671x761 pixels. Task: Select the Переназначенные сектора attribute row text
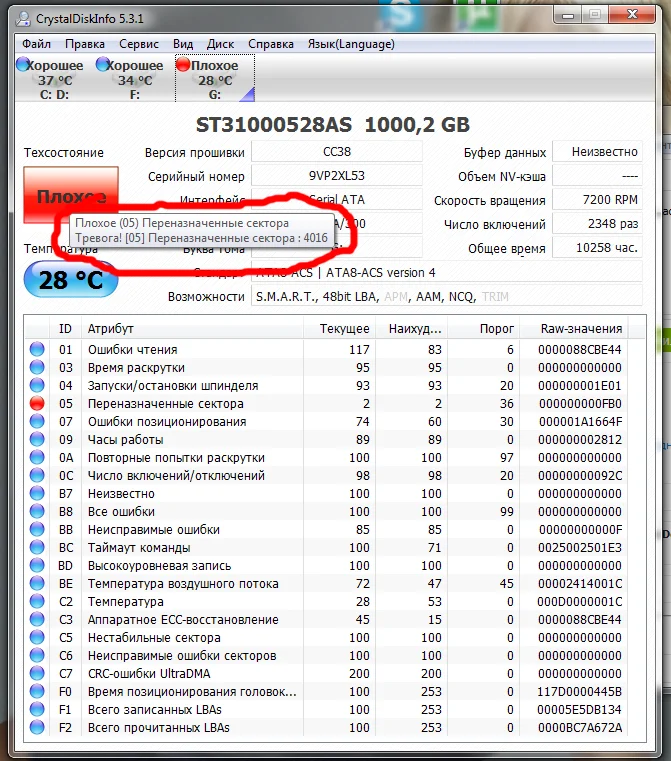tap(165, 403)
